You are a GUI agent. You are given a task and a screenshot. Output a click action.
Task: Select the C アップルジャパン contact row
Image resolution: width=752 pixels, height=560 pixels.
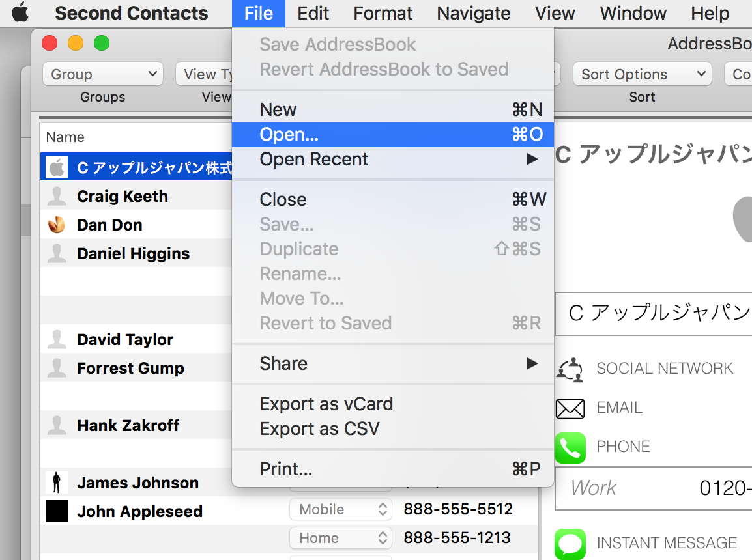[136, 167]
